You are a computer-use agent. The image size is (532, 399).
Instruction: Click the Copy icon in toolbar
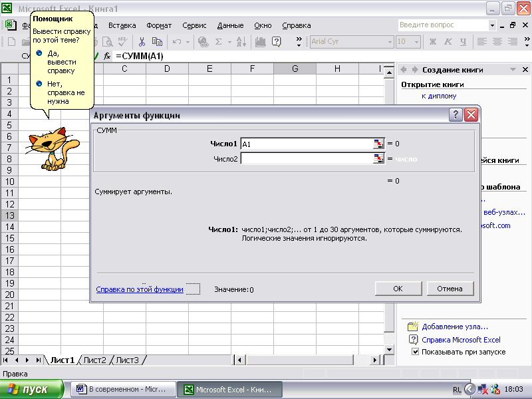[x=157, y=42]
